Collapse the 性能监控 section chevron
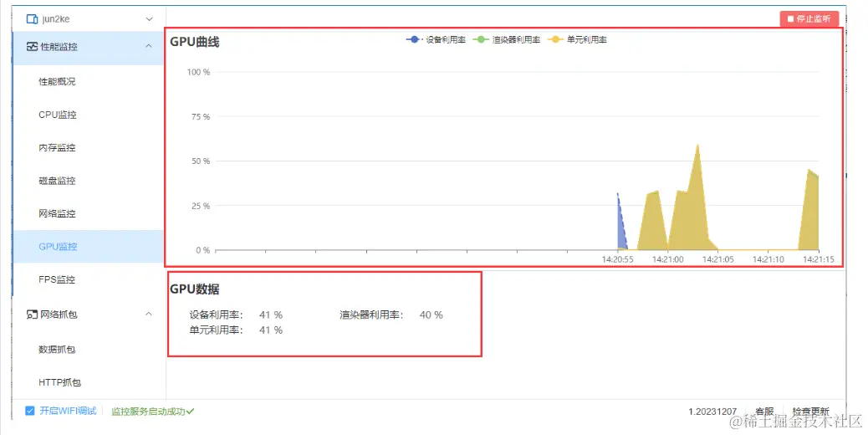 pyautogui.click(x=148, y=47)
